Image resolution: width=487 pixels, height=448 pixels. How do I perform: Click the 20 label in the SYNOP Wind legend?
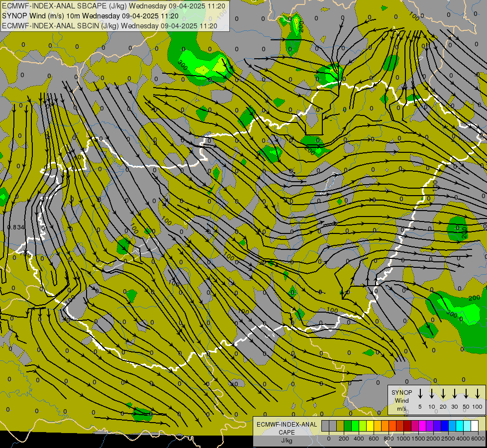(443, 407)
